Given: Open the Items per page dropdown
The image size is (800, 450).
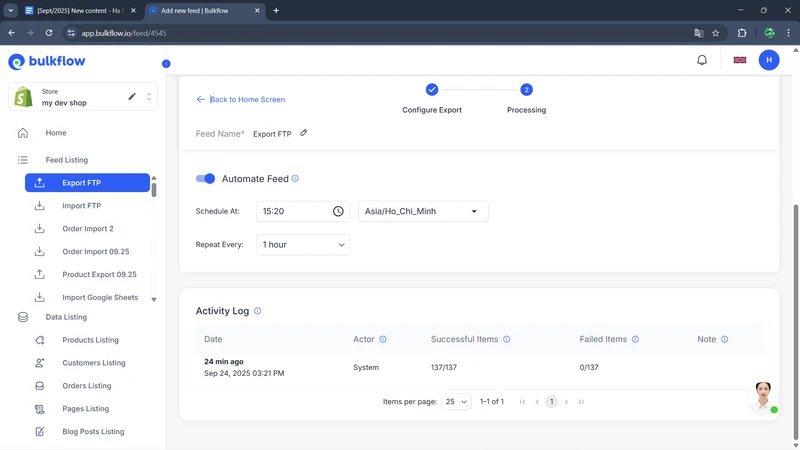Looking at the screenshot, I should click(456, 402).
